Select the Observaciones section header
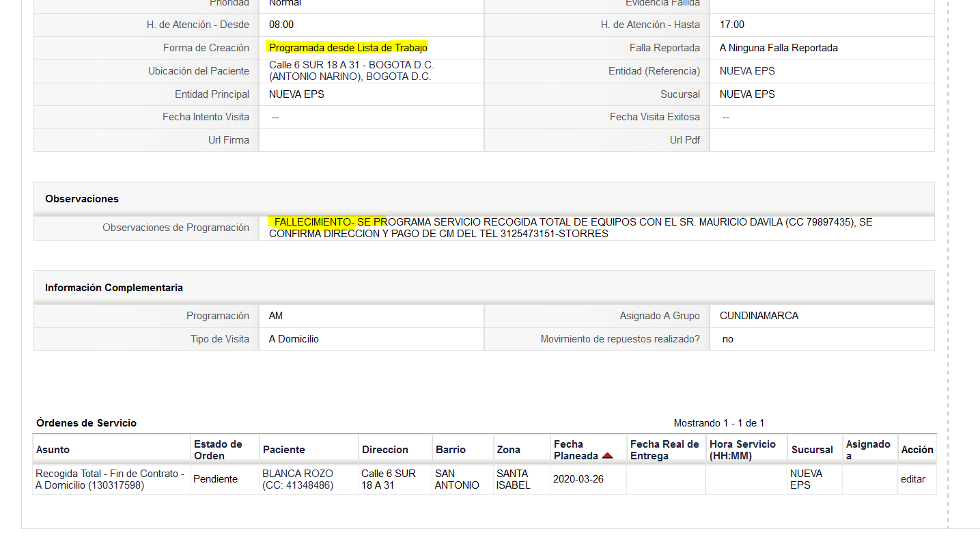This screenshot has height=542, width=980. click(x=484, y=199)
